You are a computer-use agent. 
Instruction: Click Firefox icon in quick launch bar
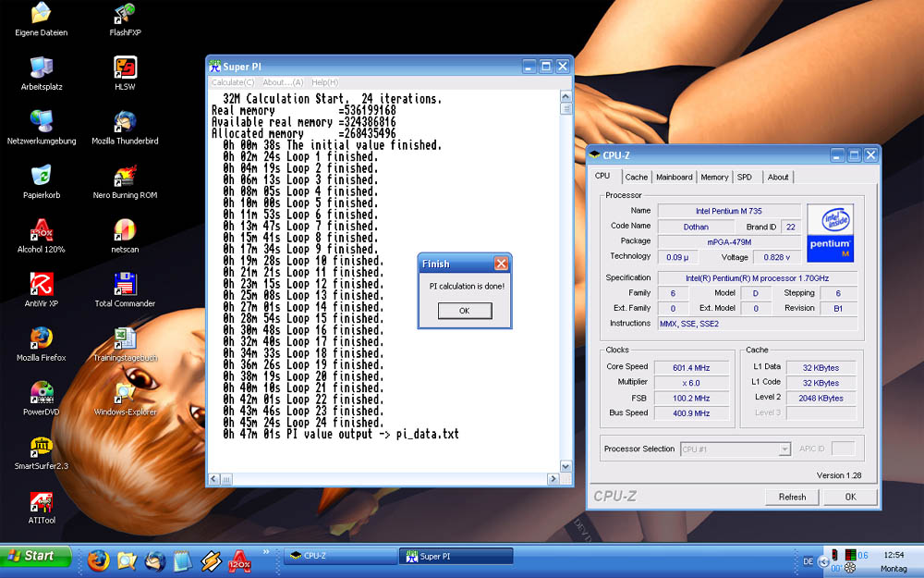(x=99, y=560)
